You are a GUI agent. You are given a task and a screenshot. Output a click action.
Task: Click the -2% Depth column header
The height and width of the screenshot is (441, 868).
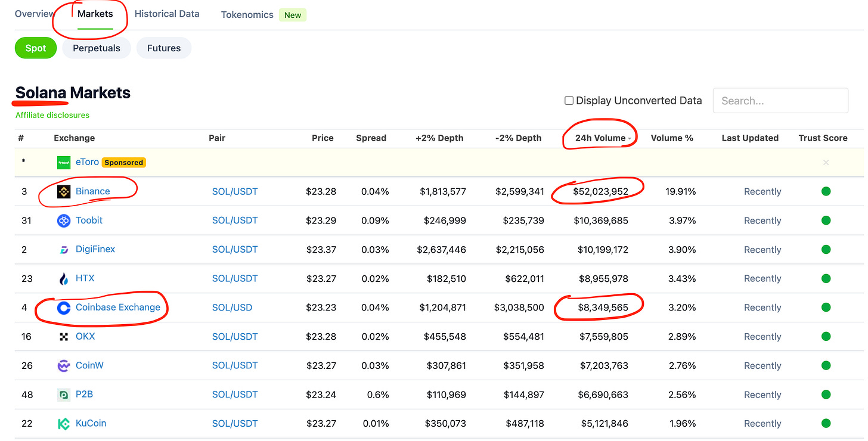518,138
